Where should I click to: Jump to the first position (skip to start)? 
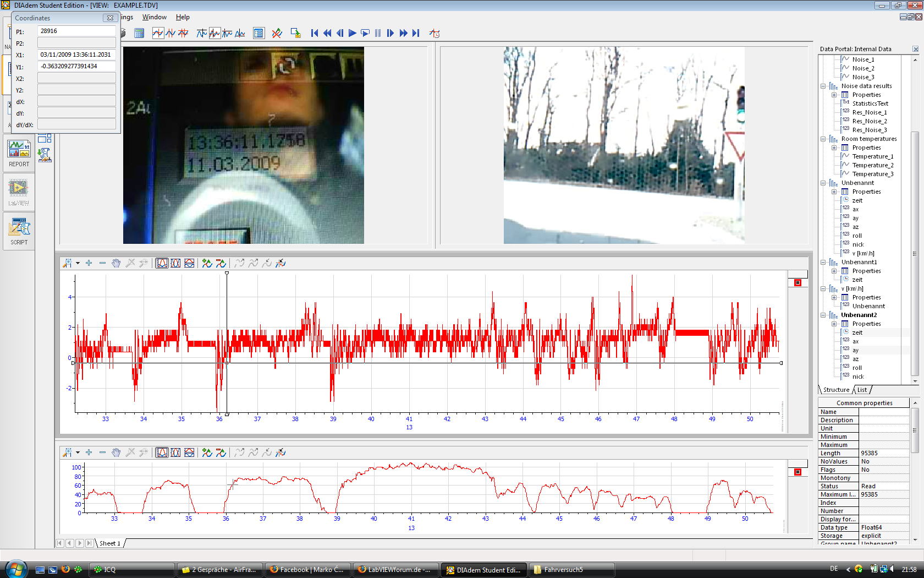[315, 33]
